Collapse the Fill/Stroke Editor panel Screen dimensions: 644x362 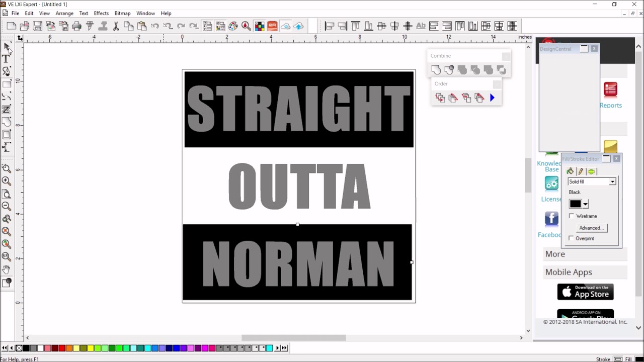pyautogui.click(x=606, y=158)
